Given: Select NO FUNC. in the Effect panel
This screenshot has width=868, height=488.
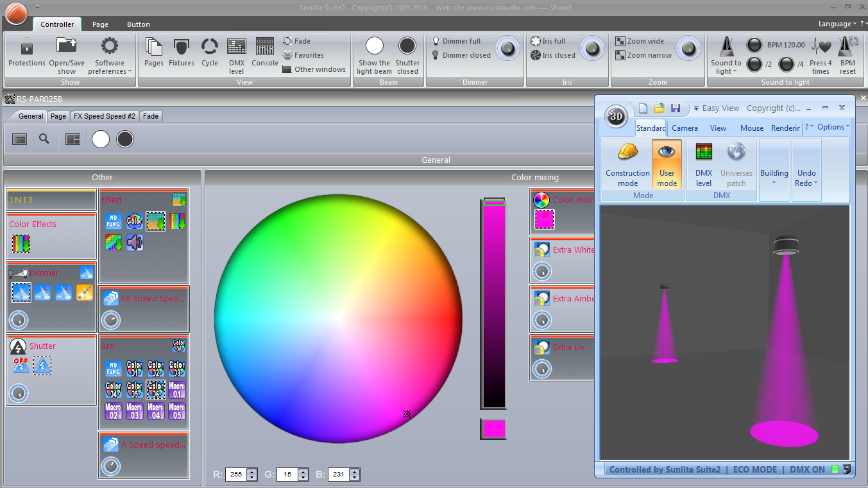Looking at the screenshot, I should click(114, 221).
